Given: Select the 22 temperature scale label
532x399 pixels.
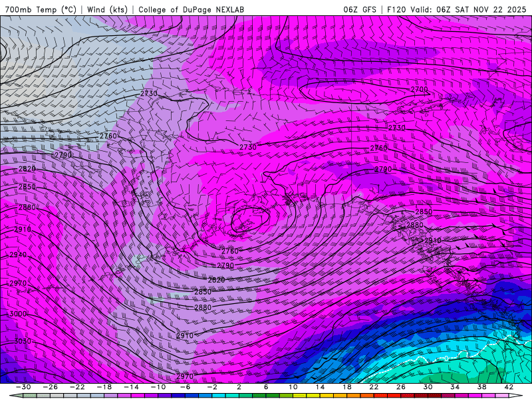Looking at the screenshot, I should click(x=374, y=387).
